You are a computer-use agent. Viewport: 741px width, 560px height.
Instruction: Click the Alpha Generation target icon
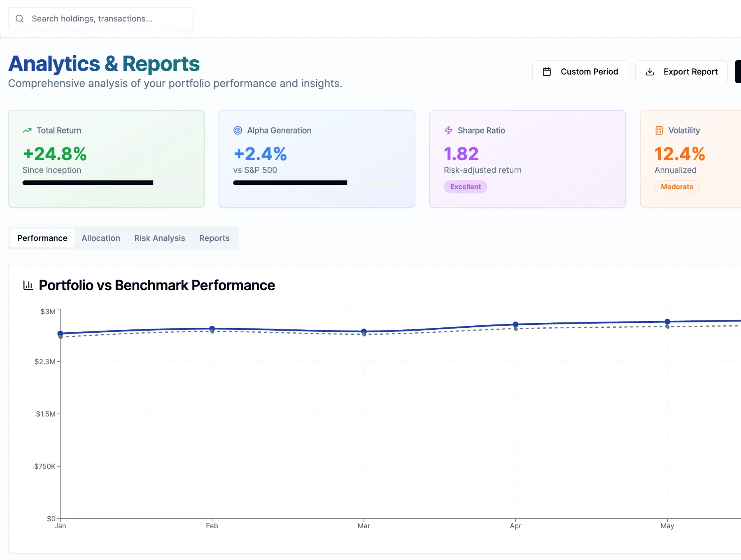[x=238, y=131]
